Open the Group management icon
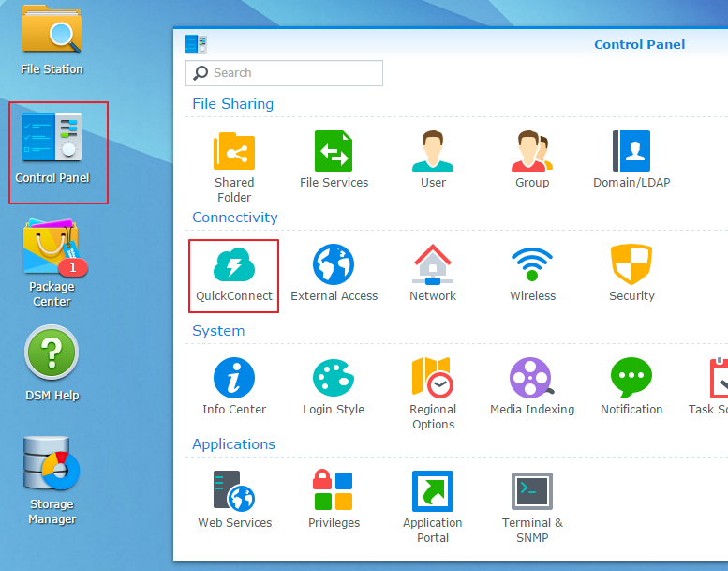This screenshot has width=728, height=571. (x=532, y=159)
